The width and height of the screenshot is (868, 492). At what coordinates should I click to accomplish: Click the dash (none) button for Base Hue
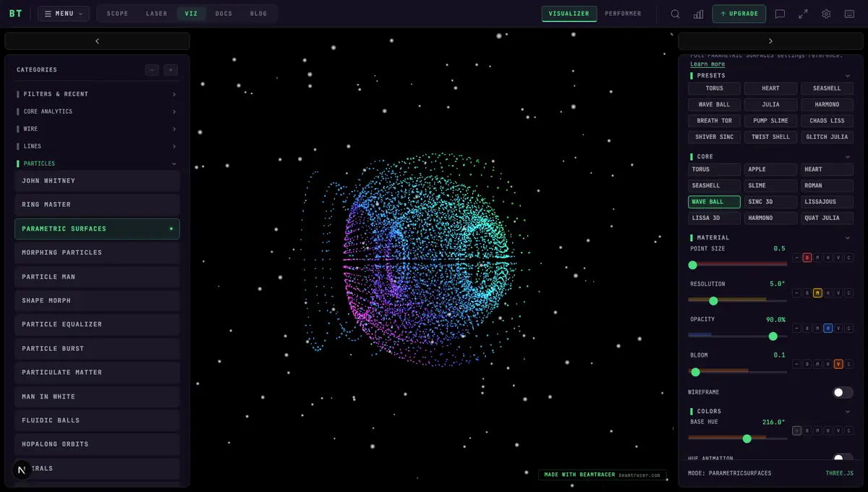(x=796, y=430)
